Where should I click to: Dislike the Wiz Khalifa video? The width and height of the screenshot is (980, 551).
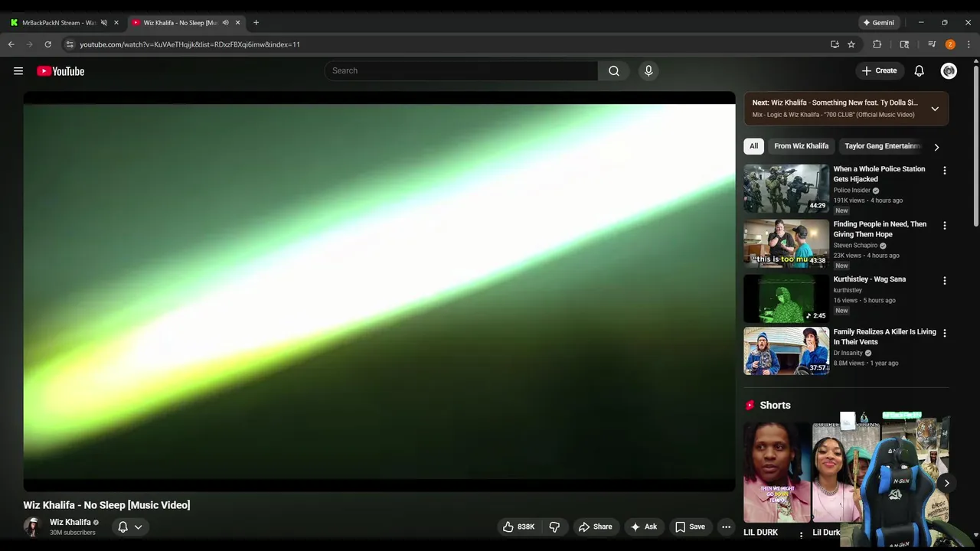pyautogui.click(x=554, y=527)
